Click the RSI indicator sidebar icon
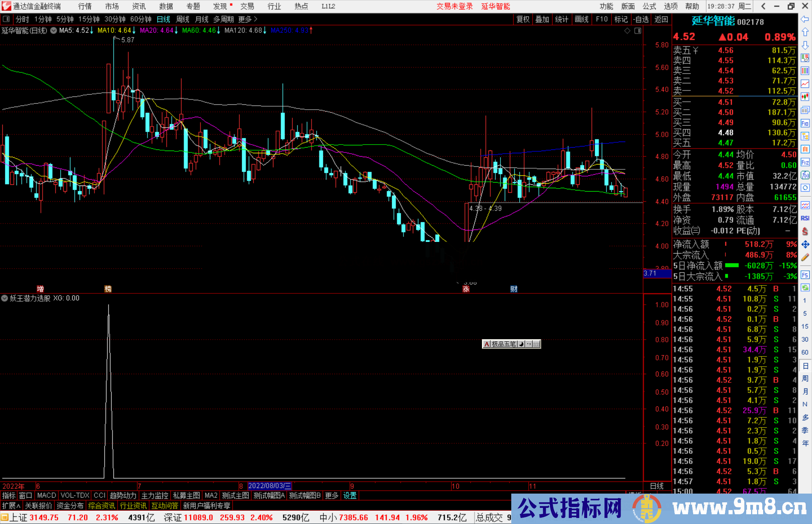812x524 pixels. [805, 218]
